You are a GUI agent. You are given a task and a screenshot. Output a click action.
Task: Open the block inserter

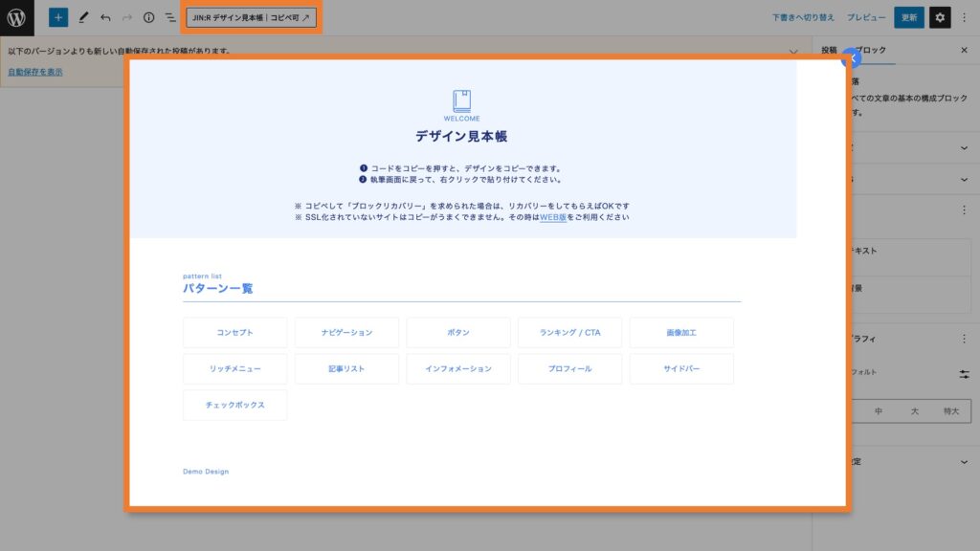pyautogui.click(x=58, y=16)
